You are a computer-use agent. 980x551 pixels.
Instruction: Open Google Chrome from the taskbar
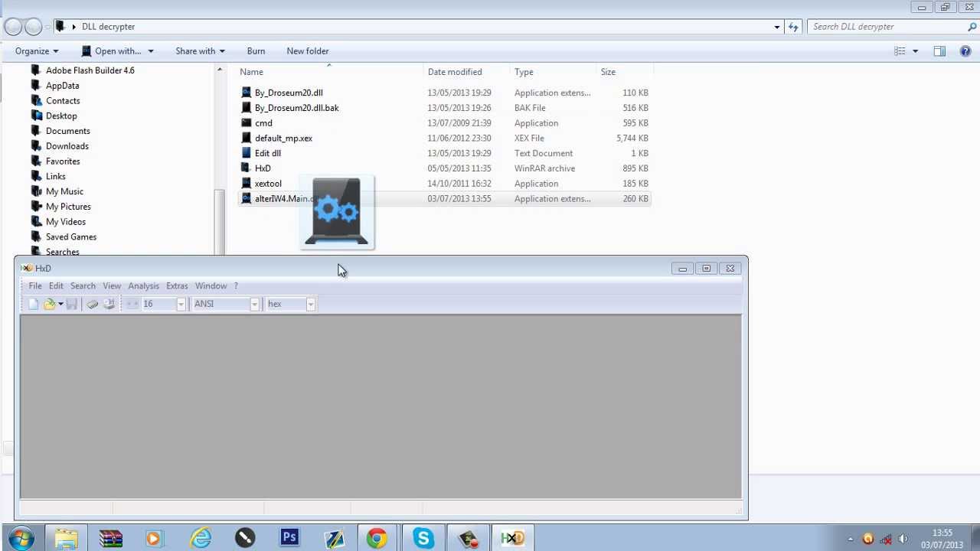(377, 538)
